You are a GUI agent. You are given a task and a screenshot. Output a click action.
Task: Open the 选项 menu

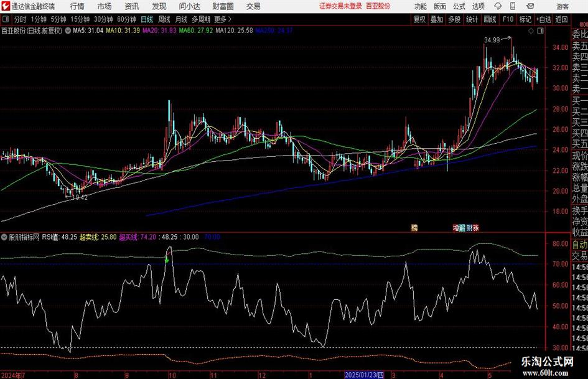coord(478,6)
